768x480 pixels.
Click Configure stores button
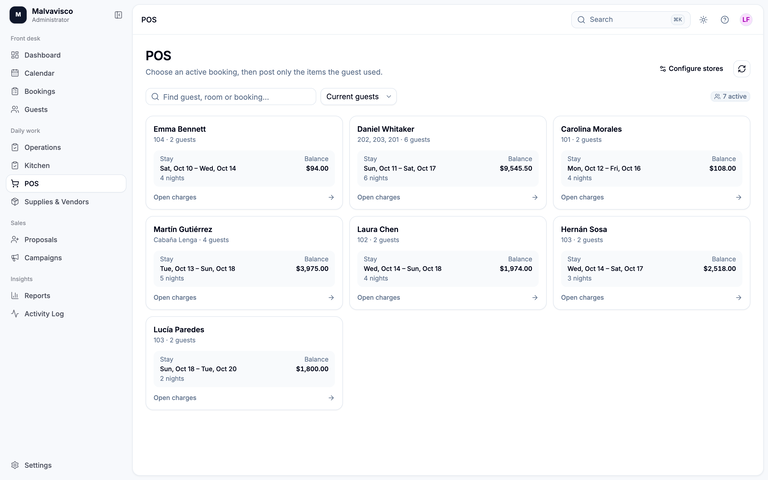pos(691,69)
